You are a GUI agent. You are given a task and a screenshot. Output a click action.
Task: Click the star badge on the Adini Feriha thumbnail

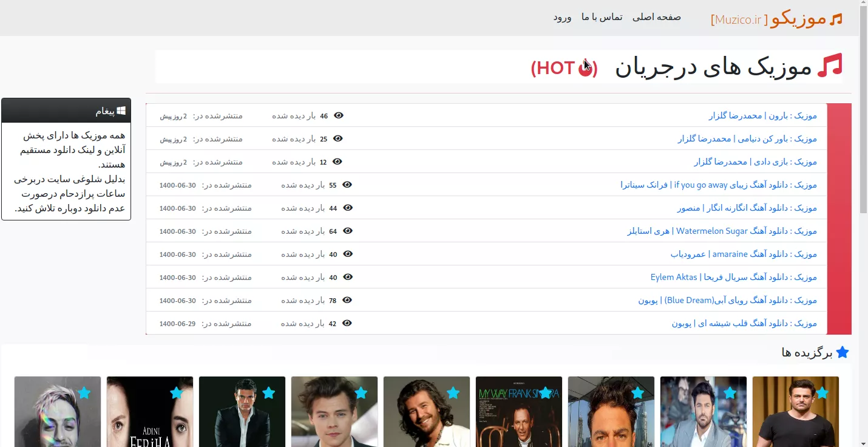176,393
